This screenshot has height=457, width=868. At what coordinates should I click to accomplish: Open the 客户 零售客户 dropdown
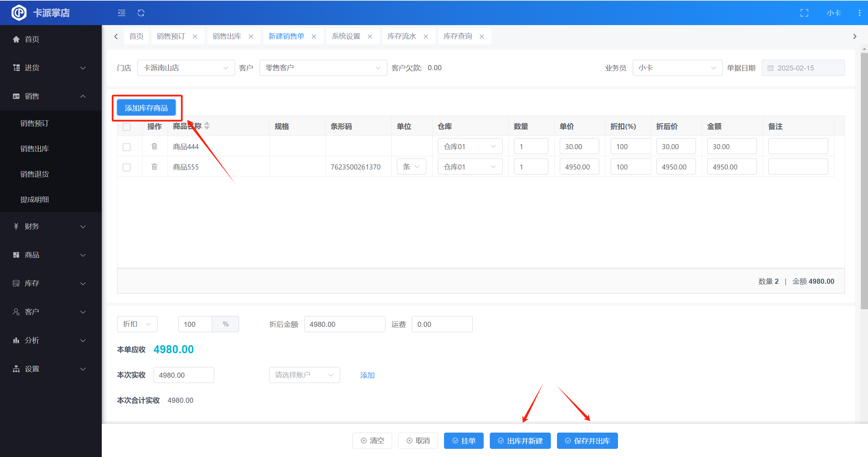(323, 68)
